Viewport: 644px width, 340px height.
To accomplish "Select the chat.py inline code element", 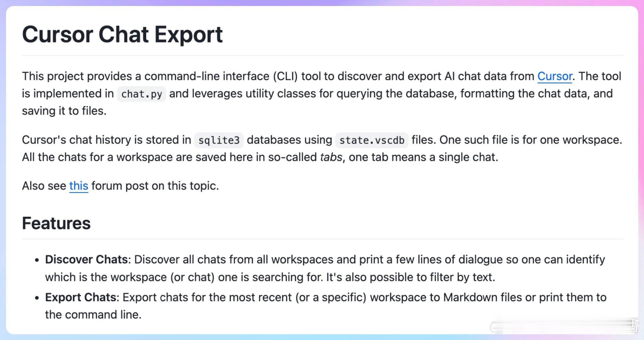I will (x=141, y=93).
